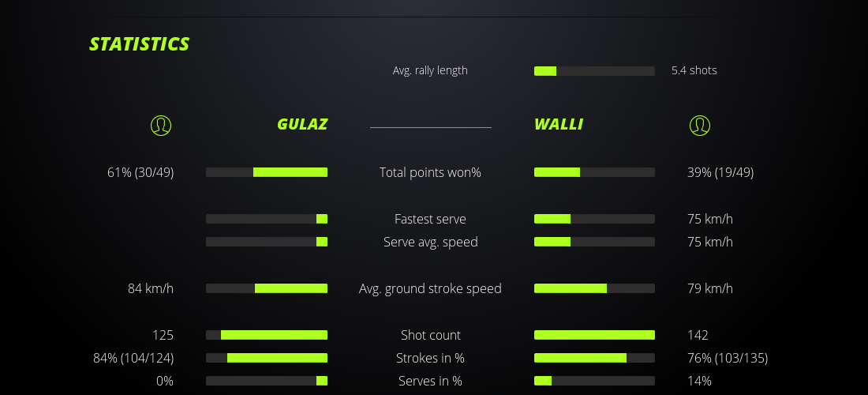Select the WALLI player name
The image size is (868, 395).
tap(559, 124)
